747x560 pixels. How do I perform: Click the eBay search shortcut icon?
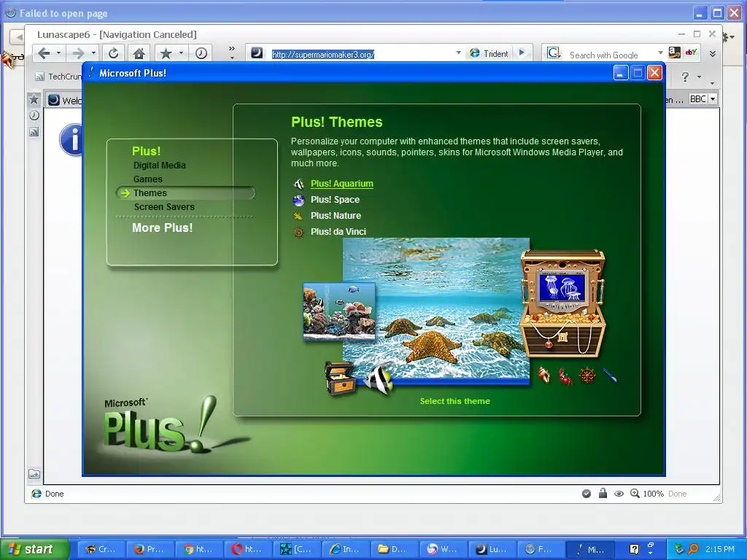coord(692,52)
